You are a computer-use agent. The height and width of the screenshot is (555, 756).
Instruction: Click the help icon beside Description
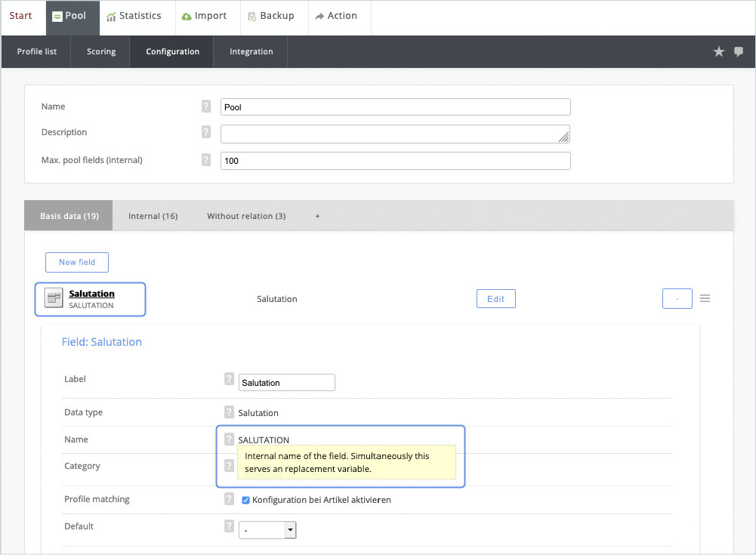206,132
